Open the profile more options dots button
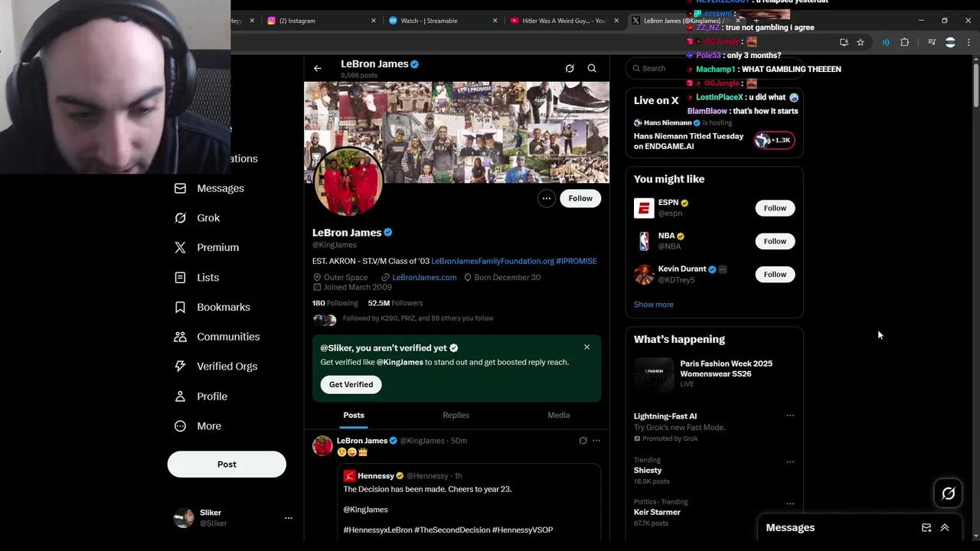Viewport: 980px width, 551px height. click(x=546, y=198)
